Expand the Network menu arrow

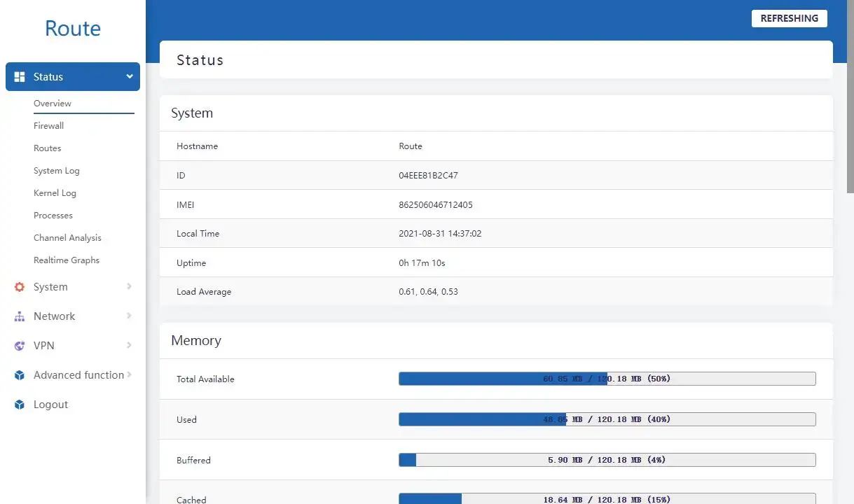pyautogui.click(x=129, y=316)
